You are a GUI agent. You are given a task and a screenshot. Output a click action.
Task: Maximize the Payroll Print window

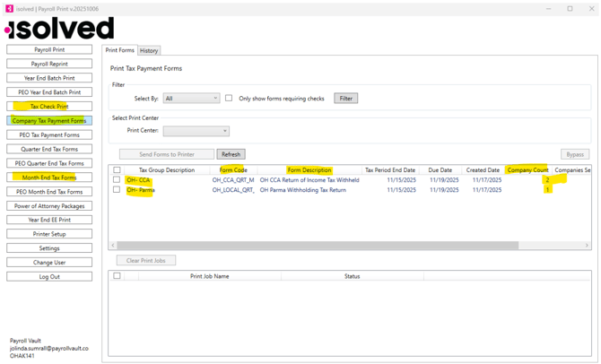point(570,8)
